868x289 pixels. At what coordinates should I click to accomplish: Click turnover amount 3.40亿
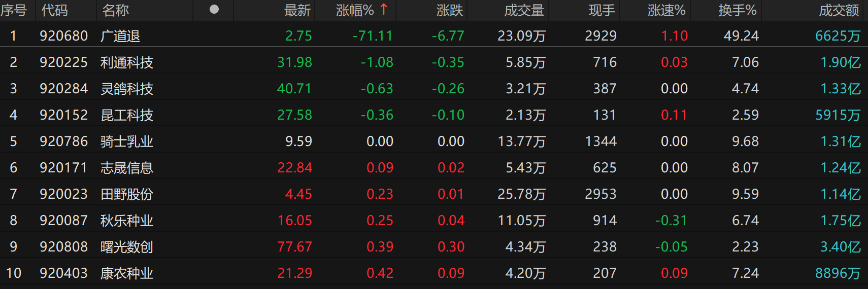[x=841, y=247]
